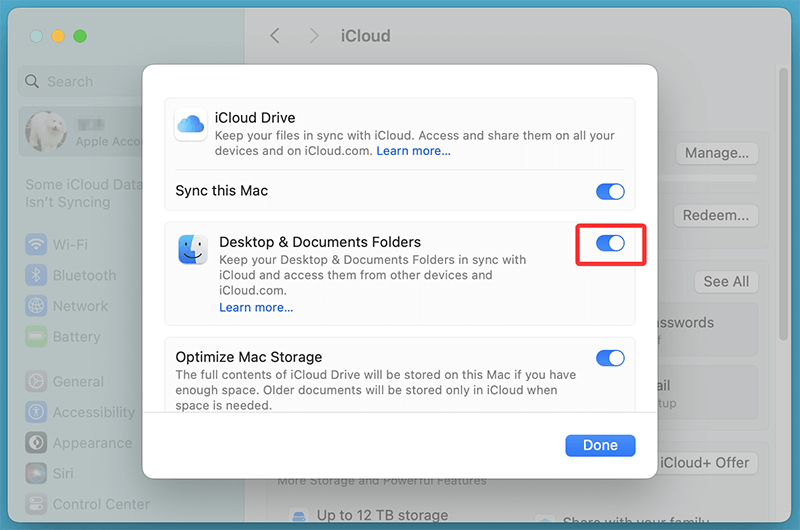Click the Siri sidebar icon

click(x=36, y=473)
